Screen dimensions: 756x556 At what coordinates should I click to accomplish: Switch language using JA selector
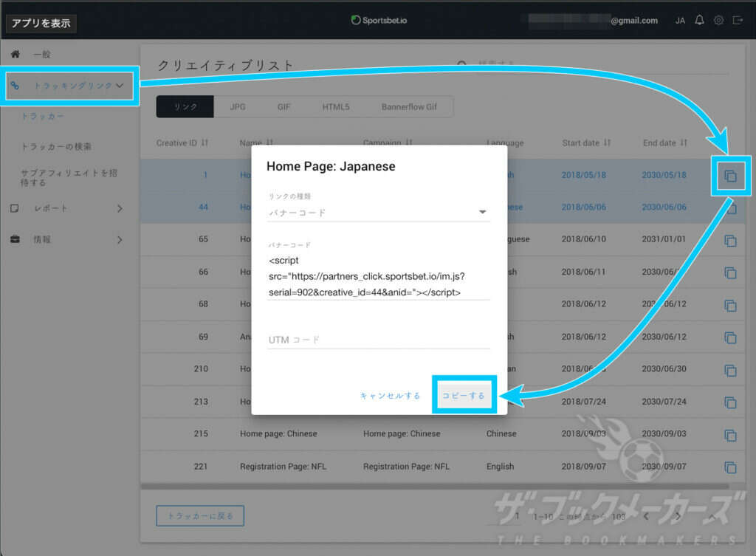tap(680, 21)
